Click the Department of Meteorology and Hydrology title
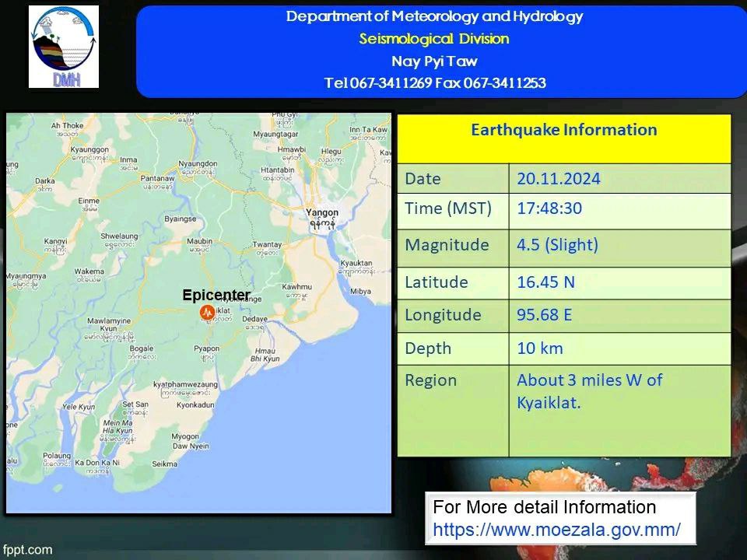 click(x=434, y=16)
